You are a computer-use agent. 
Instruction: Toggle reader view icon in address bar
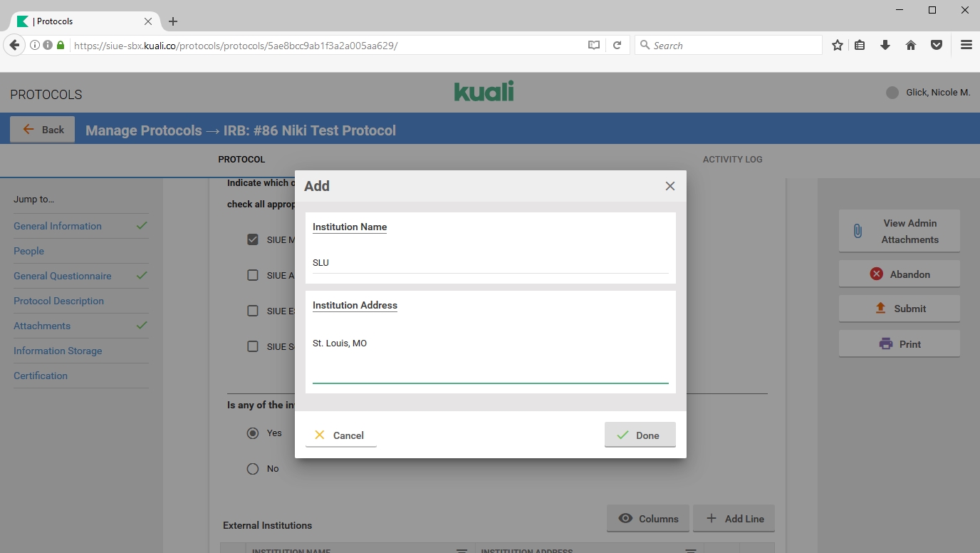point(593,45)
